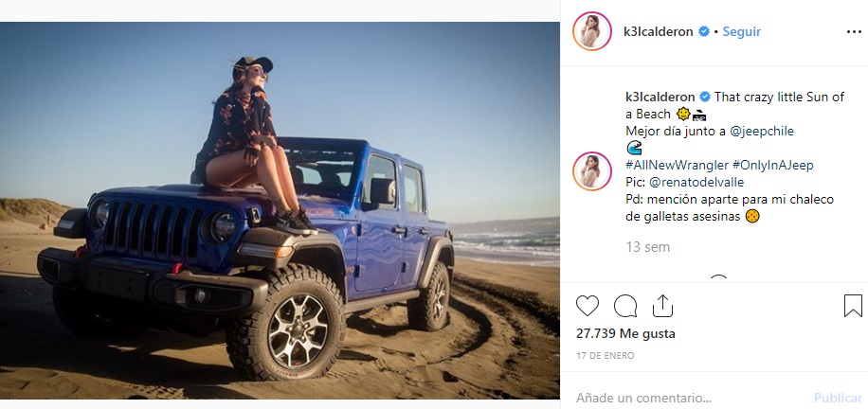Viewport: 868px width, 409px height.
Task: Select the bold k3lcalderon username in the caption
Action: coord(660,97)
